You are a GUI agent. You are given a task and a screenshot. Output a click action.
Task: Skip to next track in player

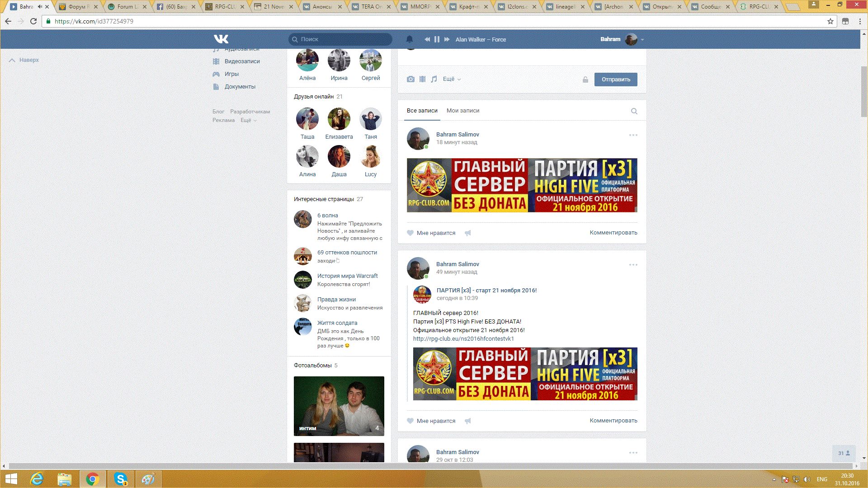[x=447, y=39]
